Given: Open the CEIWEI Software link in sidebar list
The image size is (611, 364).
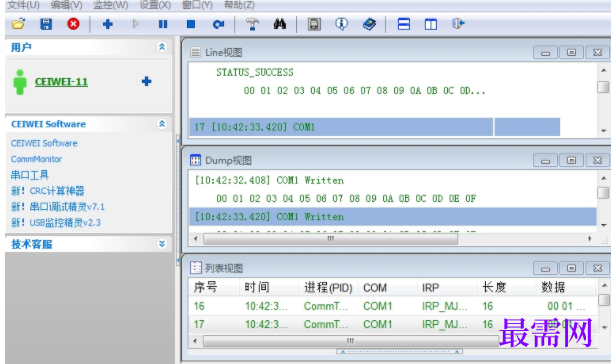Looking at the screenshot, I should 44,143.
